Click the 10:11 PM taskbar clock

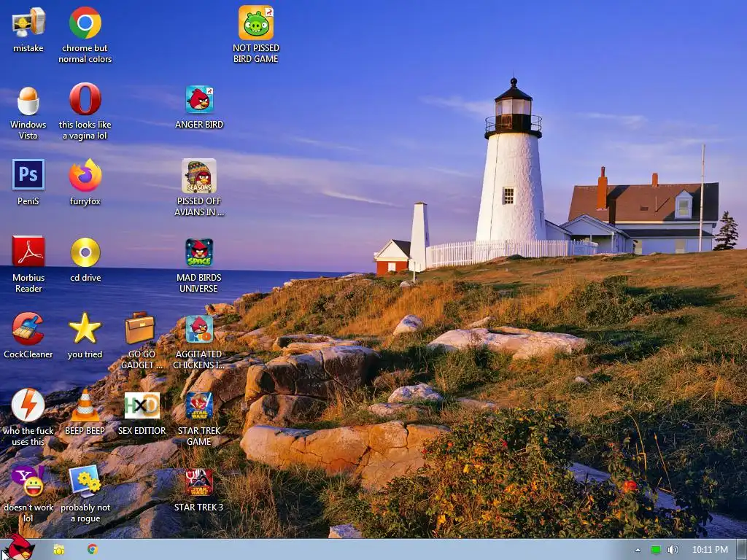coord(710,550)
